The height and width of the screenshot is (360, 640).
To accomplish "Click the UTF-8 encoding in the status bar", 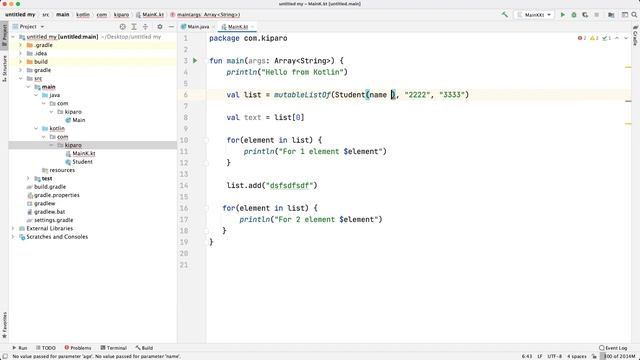I will [x=555, y=356].
